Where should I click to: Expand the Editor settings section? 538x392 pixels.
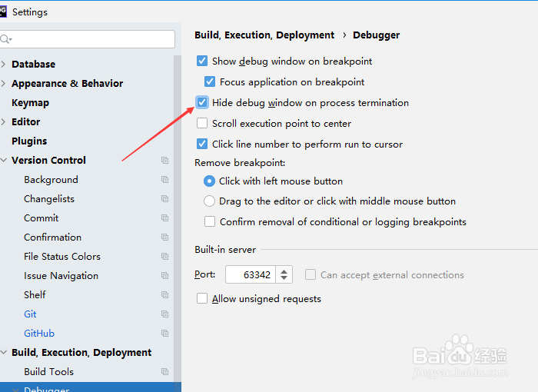pyautogui.click(x=3, y=122)
